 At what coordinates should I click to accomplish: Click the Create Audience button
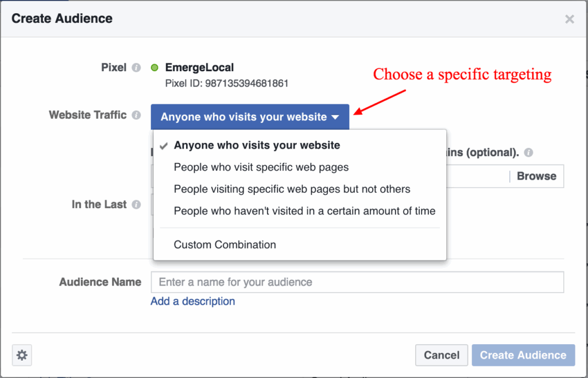pos(523,355)
